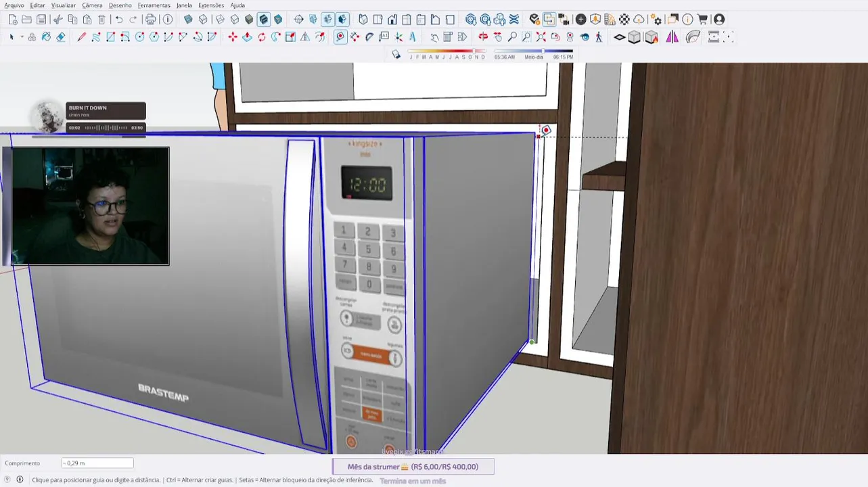Toggle Shaded style cube
The image size is (868, 487).
point(249,20)
